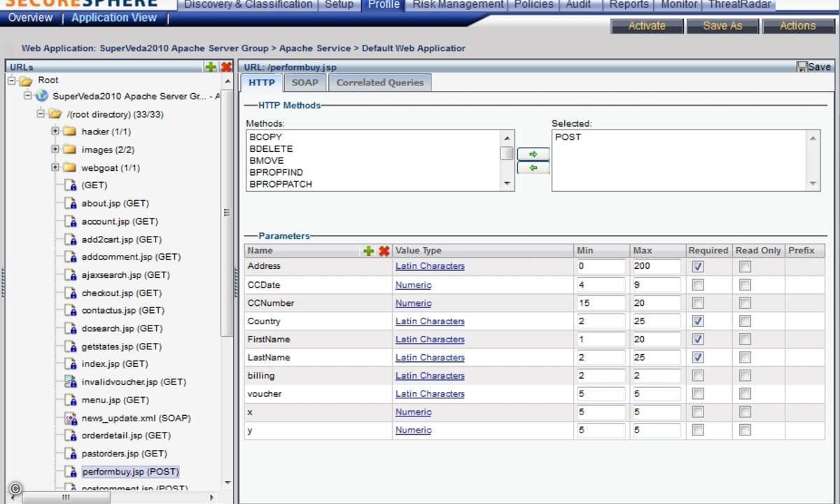840x504 pixels.
Task: Click add2cart.jsp locked page icon
Action: coord(71,239)
